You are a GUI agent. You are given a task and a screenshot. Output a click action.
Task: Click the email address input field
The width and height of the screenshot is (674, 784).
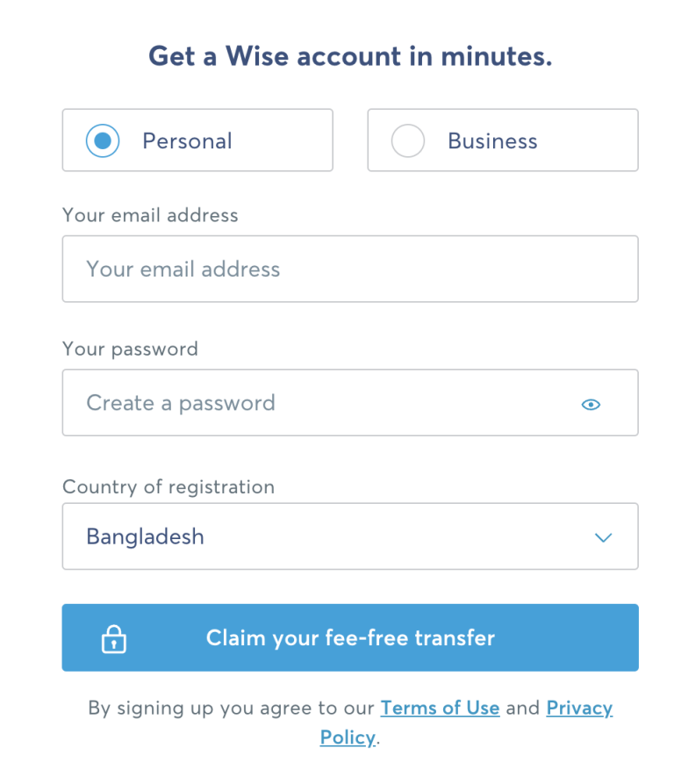click(349, 269)
